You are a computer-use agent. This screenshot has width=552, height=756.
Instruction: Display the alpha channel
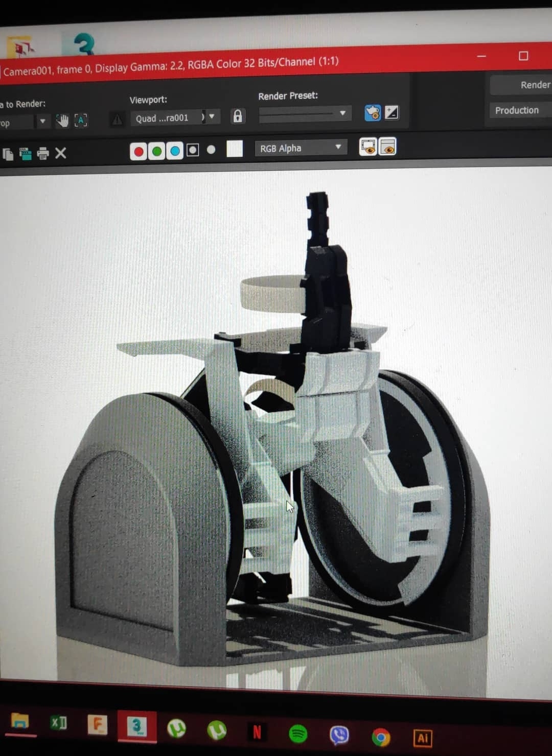pyautogui.click(x=193, y=150)
